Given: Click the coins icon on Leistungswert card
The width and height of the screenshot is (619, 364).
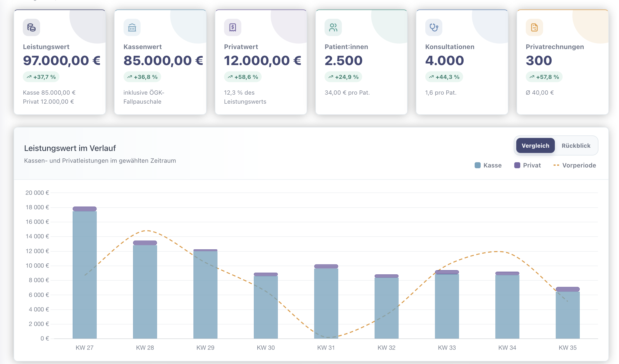Looking at the screenshot, I should [31, 27].
